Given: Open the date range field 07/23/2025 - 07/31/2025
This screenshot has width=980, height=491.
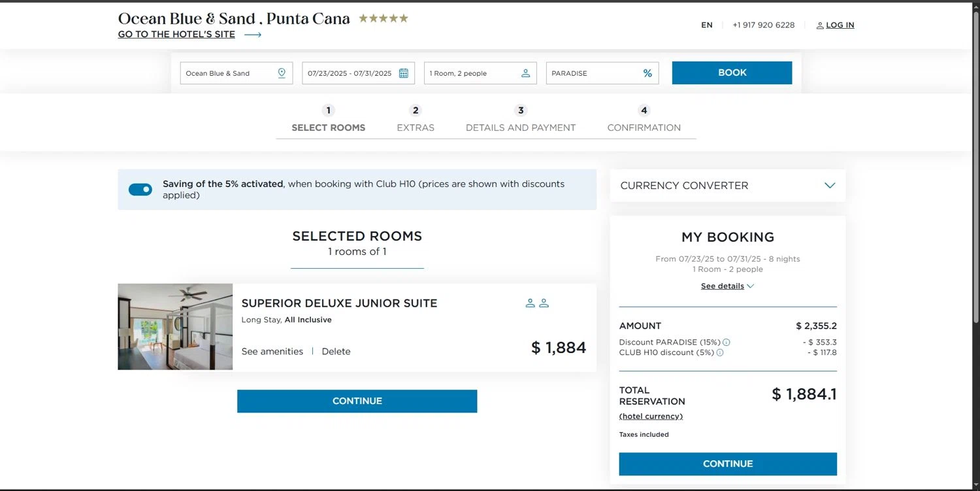Looking at the screenshot, I should [358, 73].
